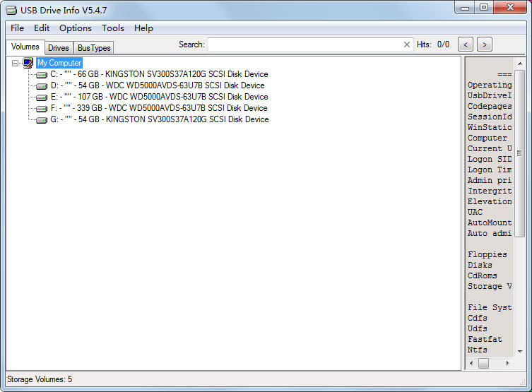Click the info panel scroll right arrow
Image resolution: width=532 pixels, height=392 pixels.
coord(507,363)
